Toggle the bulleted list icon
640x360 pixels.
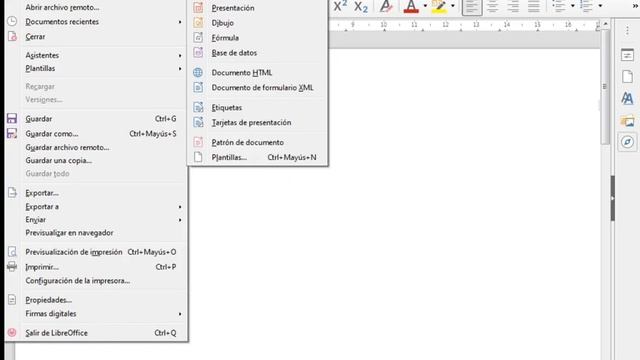pos(559,6)
